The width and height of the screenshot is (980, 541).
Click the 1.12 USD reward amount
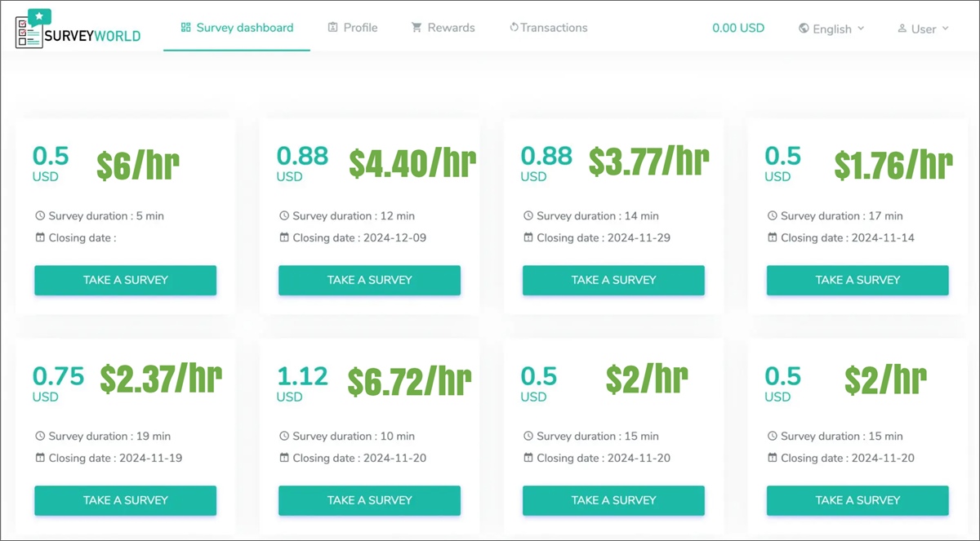tap(302, 376)
